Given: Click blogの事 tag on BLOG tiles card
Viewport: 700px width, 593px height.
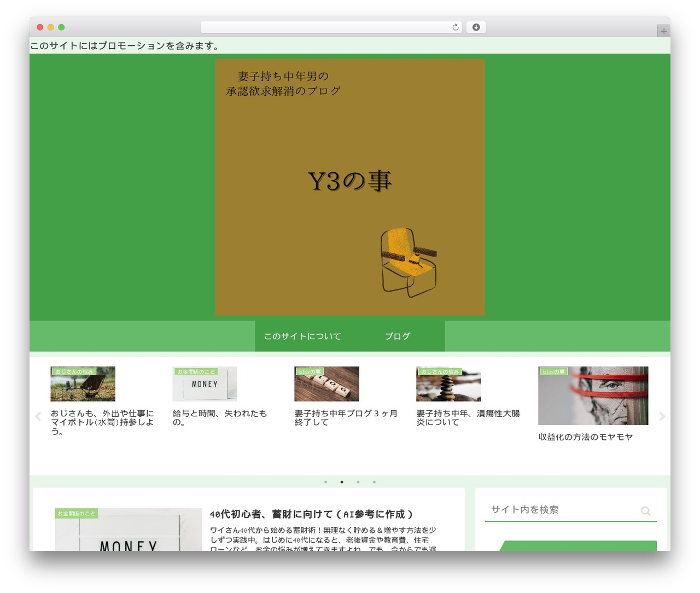Looking at the screenshot, I should click(x=310, y=371).
